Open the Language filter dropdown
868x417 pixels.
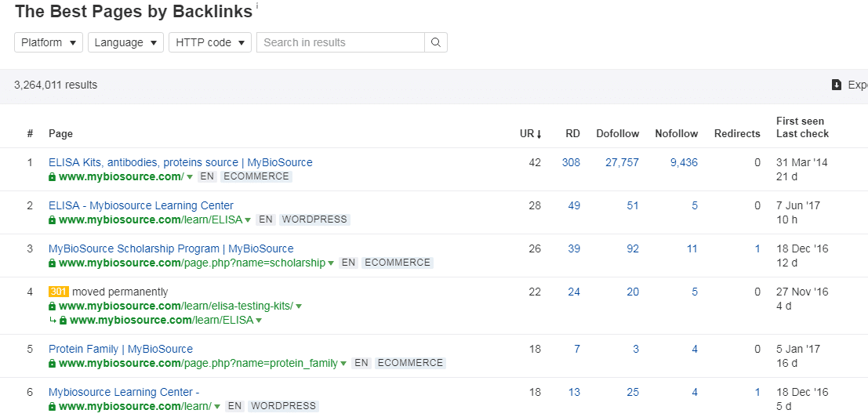(125, 42)
